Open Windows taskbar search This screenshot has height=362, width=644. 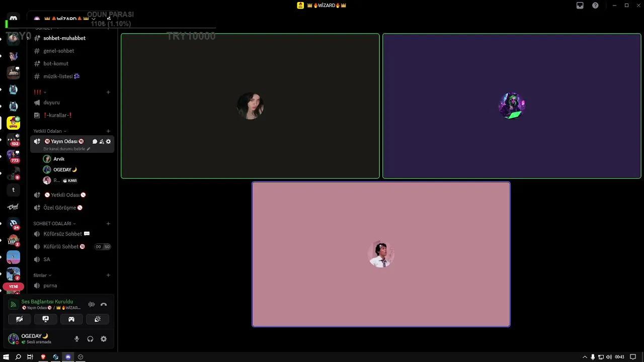[18, 357]
